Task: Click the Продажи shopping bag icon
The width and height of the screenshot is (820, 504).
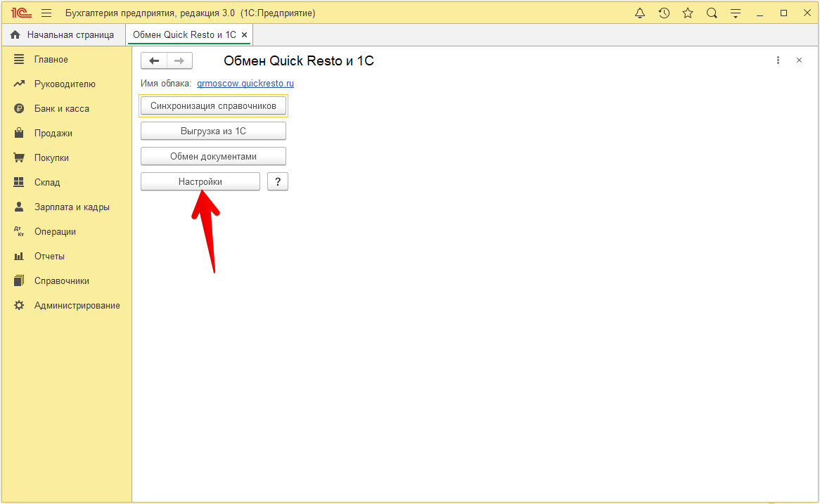Action: click(19, 133)
